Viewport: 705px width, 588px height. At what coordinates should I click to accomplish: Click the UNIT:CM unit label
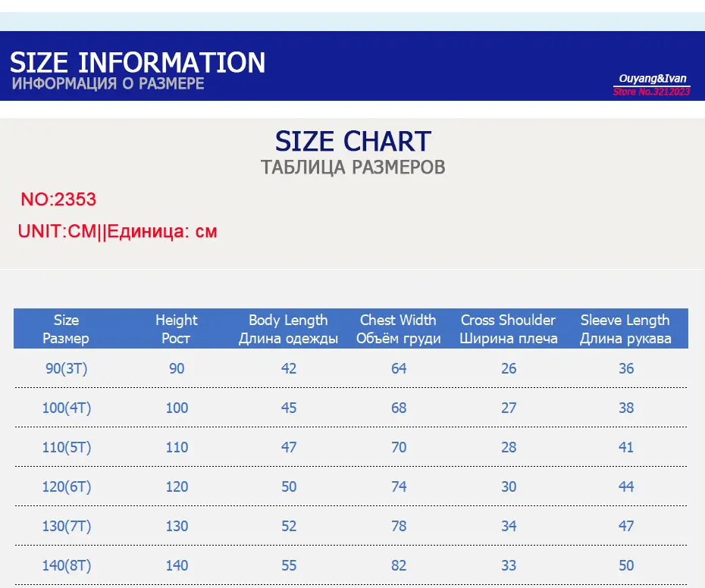pyautogui.click(x=57, y=231)
